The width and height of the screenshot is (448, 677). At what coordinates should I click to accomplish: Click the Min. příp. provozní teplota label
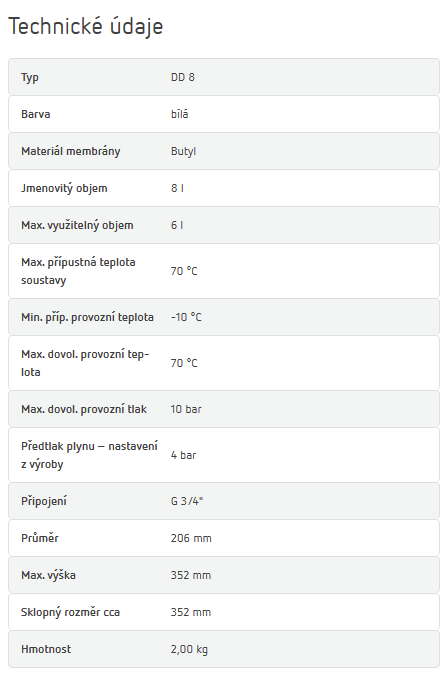87,317
